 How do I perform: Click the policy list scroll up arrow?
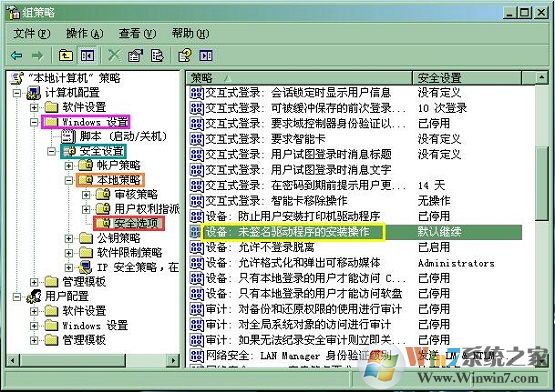coord(541,78)
